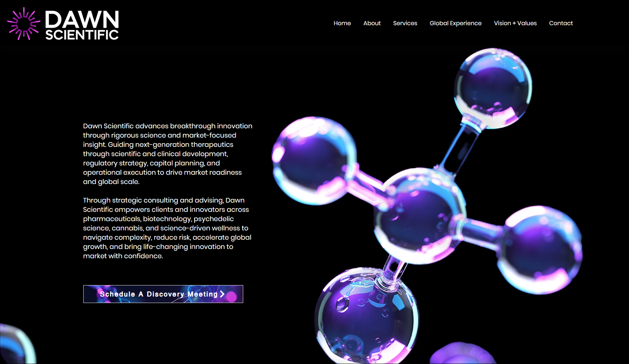The height and width of the screenshot is (364, 629).
Task: Click the paragraph starting 'Dawn Scientific advances breakthrough'
Action: (x=168, y=154)
